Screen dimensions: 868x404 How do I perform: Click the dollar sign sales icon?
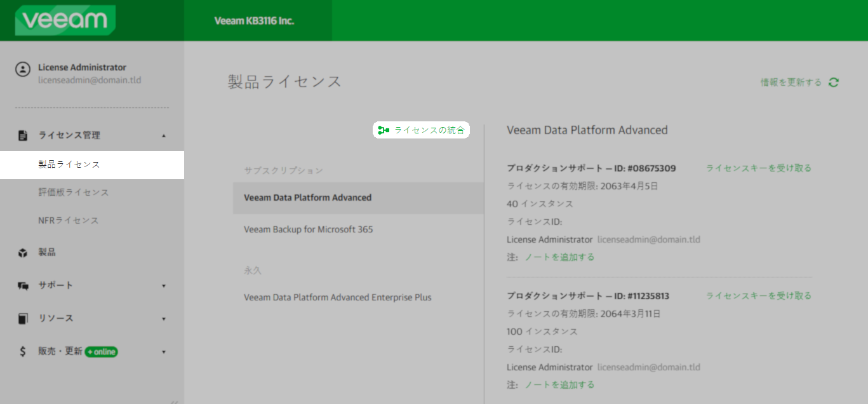coord(23,352)
